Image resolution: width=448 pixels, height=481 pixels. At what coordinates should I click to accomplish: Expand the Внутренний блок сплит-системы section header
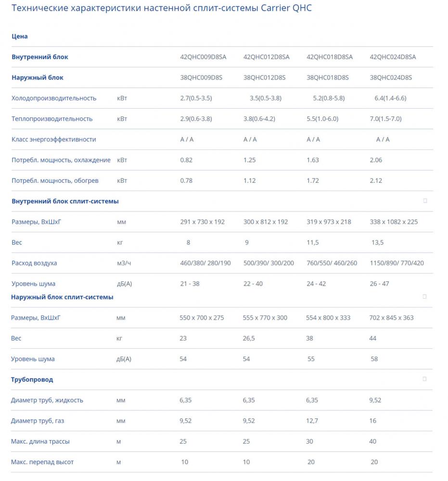point(65,201)
